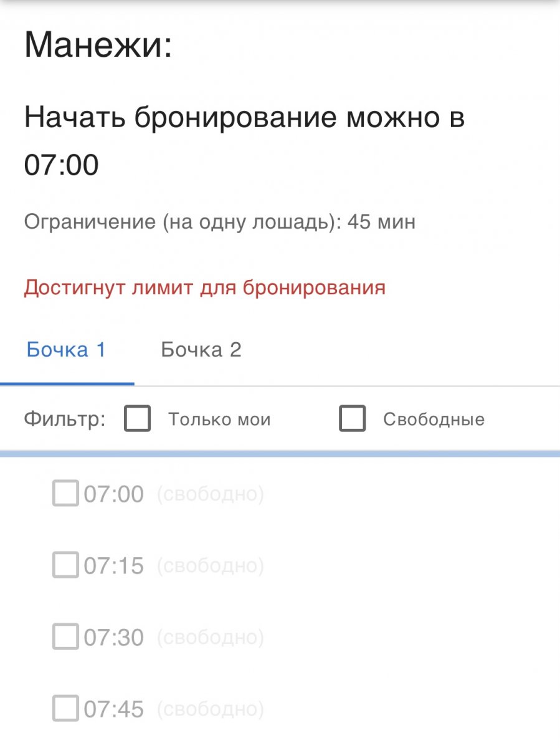Switch to the Бочка 1 tab

(66, 350)
